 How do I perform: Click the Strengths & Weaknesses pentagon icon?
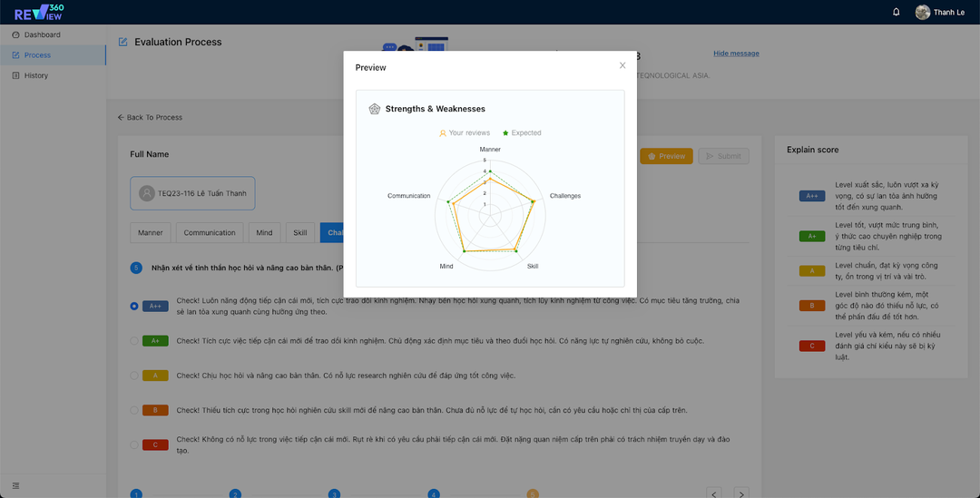(374, 109)
